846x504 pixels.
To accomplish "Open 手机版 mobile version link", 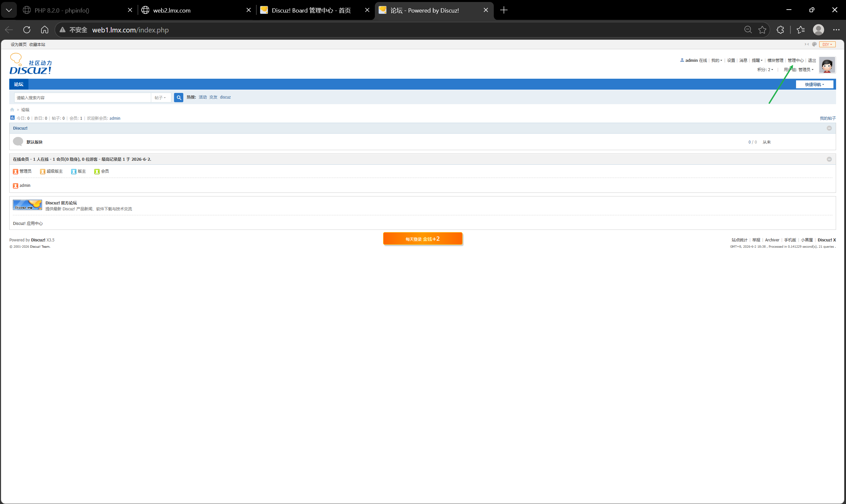I will pyautogui.click(x=790, y=240).
